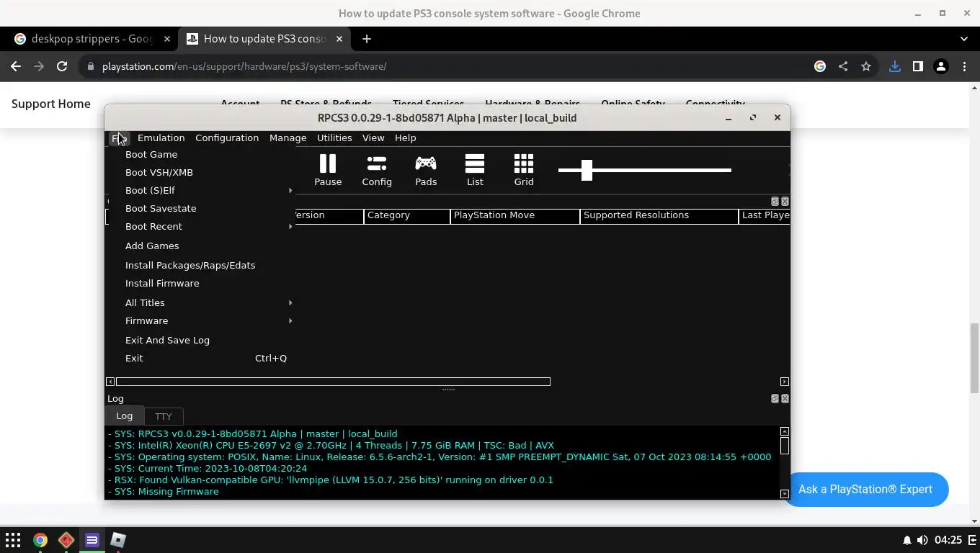
Task: Open Chrome downloads icon
Action: coord(895,66)
